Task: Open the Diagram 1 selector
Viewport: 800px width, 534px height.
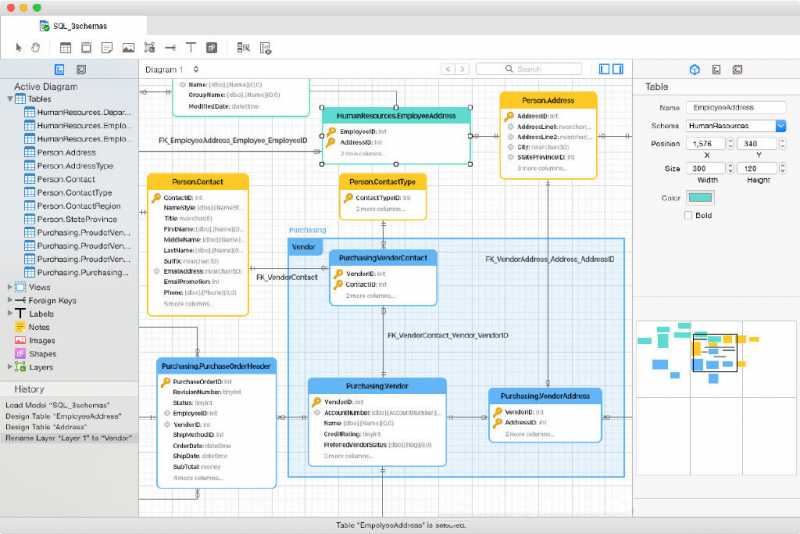Action: 172,69
